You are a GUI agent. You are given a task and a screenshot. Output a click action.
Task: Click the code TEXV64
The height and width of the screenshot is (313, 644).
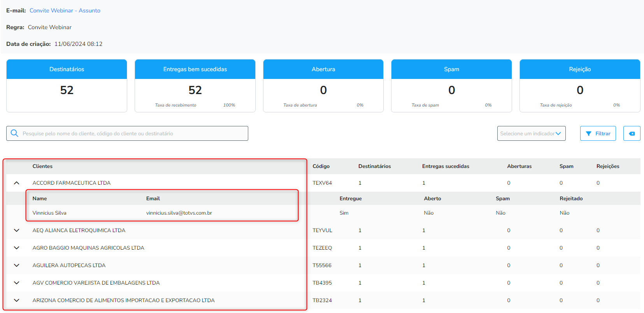[x=322, y=183]
